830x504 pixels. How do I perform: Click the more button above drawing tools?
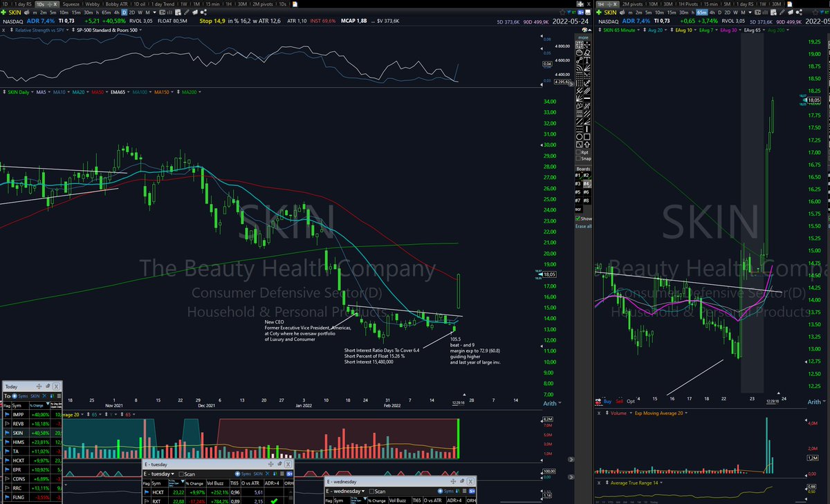point(583,37)
